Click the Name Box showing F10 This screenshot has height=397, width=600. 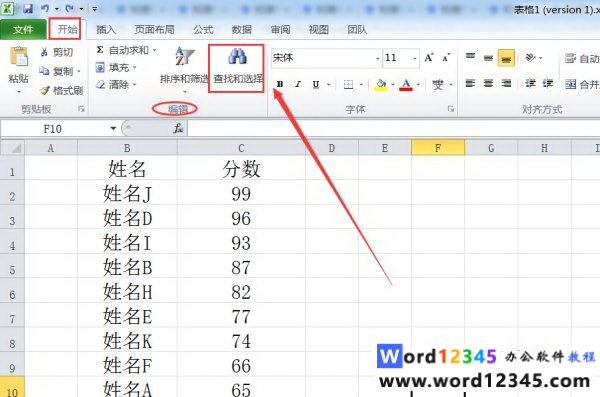pyautogui.click(x=52, y=129)
